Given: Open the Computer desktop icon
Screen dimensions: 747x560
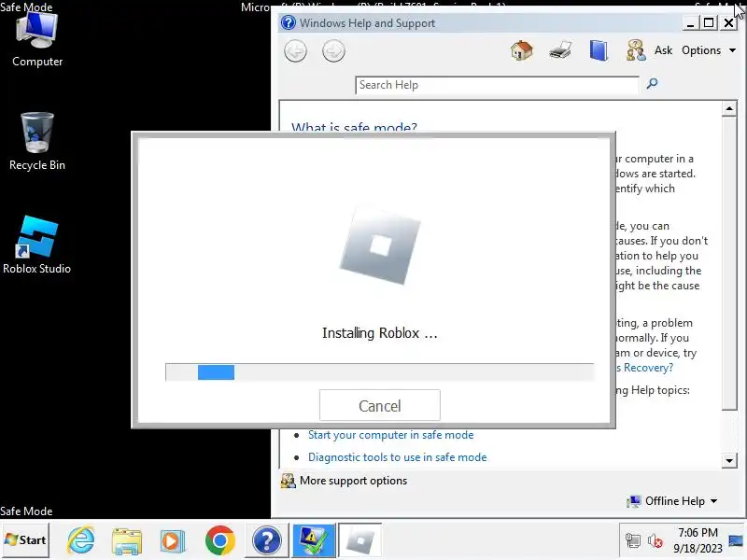Looking at the screenshot, I should click(37, 39).
